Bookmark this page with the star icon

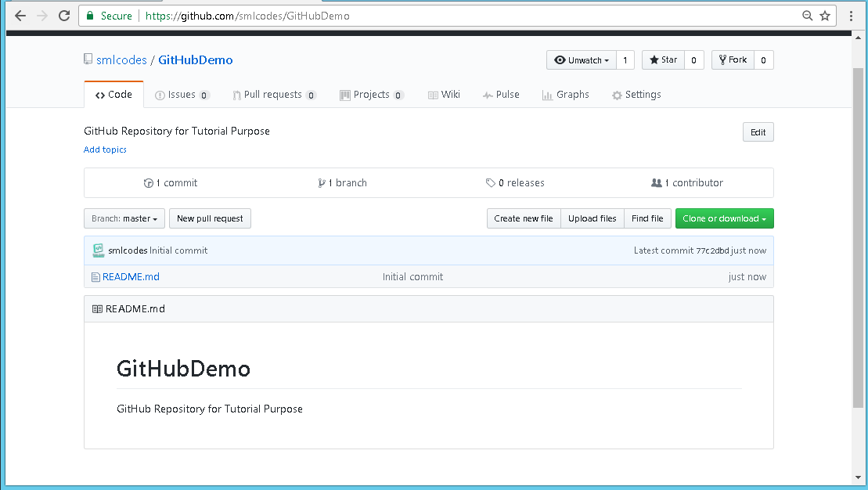tap(825, 16)
